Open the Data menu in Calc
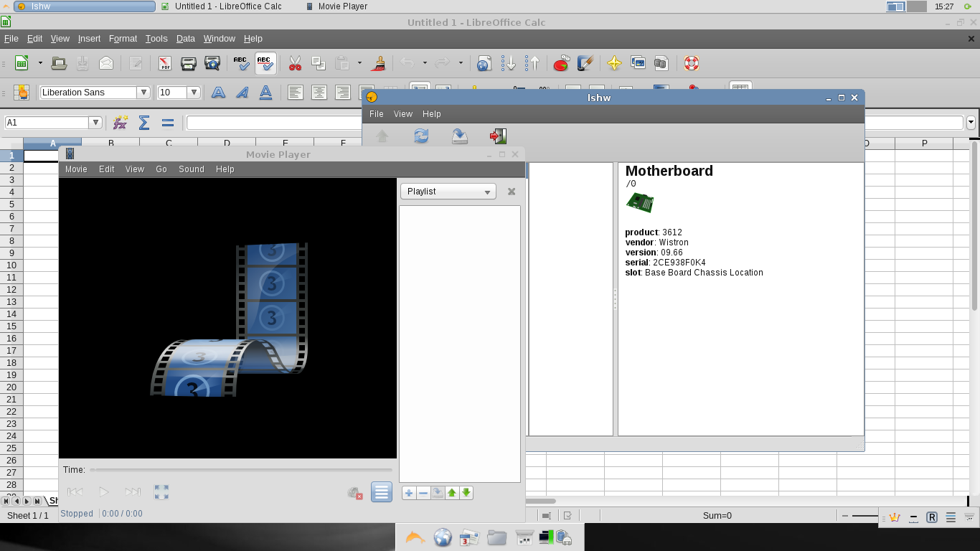The height and width of the screenshot is (551, 980). tap(186, 39)
